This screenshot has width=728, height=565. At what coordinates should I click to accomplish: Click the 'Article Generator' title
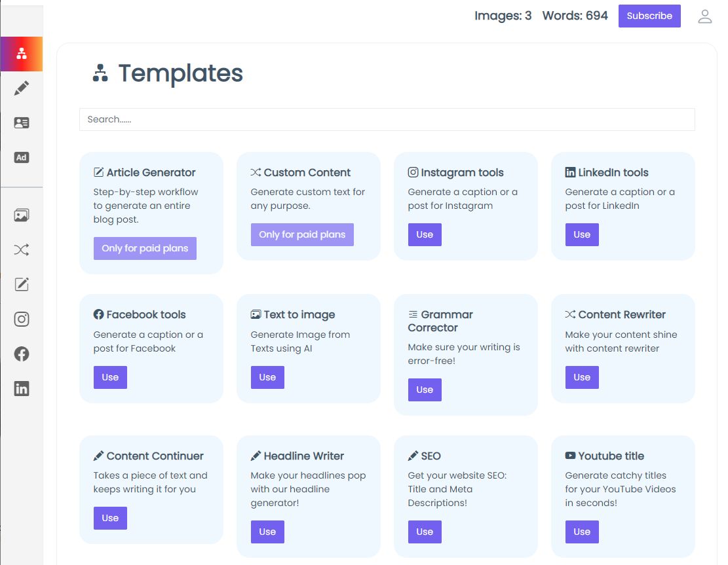coord(151,173)
